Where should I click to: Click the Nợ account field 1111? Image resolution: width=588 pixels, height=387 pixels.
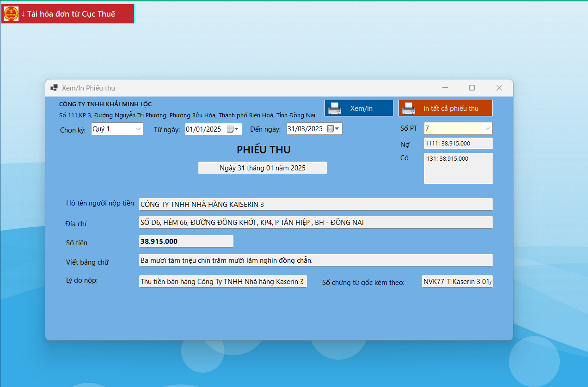(458, 144)
